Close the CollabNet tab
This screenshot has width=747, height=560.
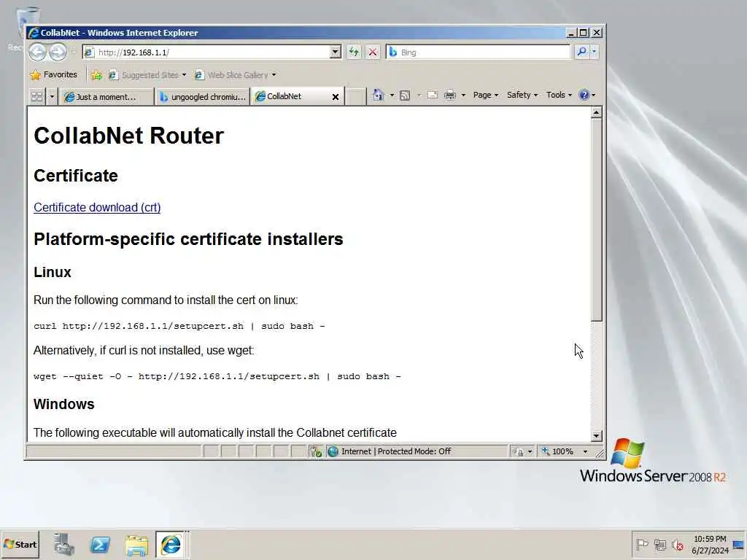click(336, 97)
